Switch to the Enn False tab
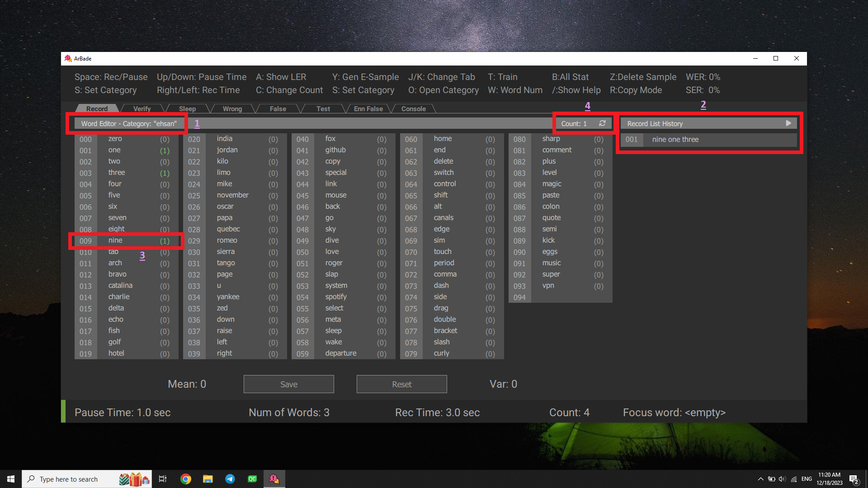Screen dimensions: 868x488 [368, 109]
